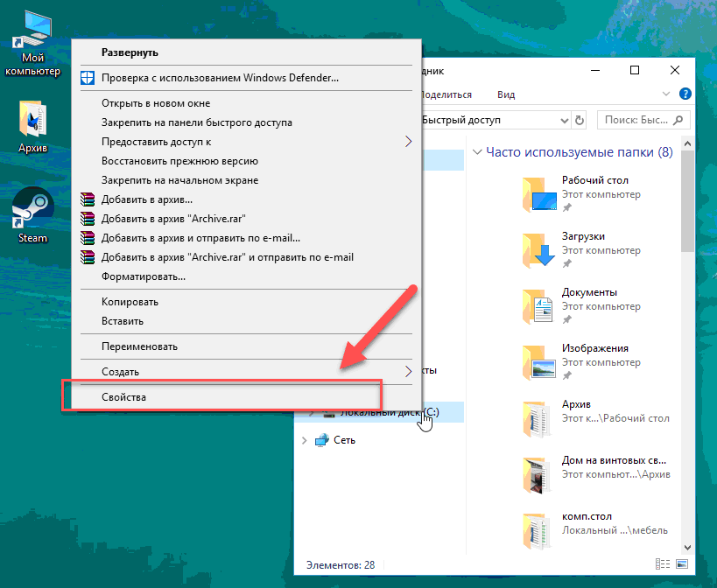Click the vertical scrollbar thumb in Explorer
Image resolution: width=717 pixels, height=588 pixels.
687,201
